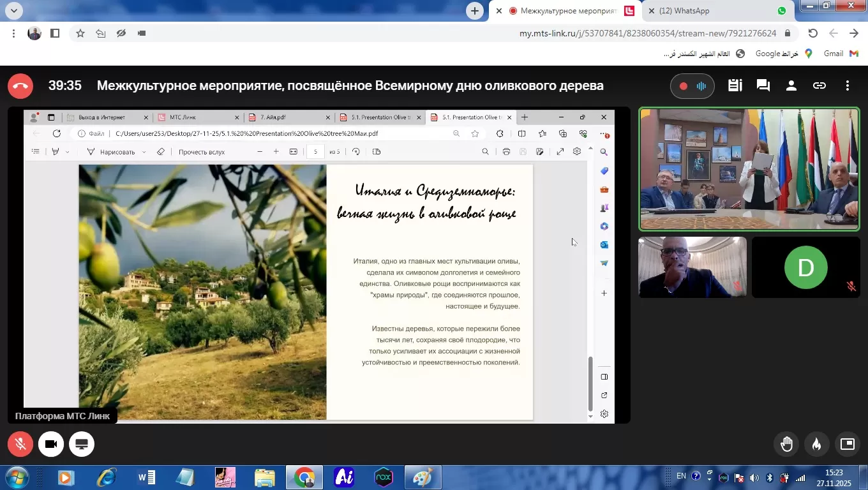The width and height of the screenshot is (868, 490).
Task: Toggle the meeting recording indicator
Action: coord(692,86)
